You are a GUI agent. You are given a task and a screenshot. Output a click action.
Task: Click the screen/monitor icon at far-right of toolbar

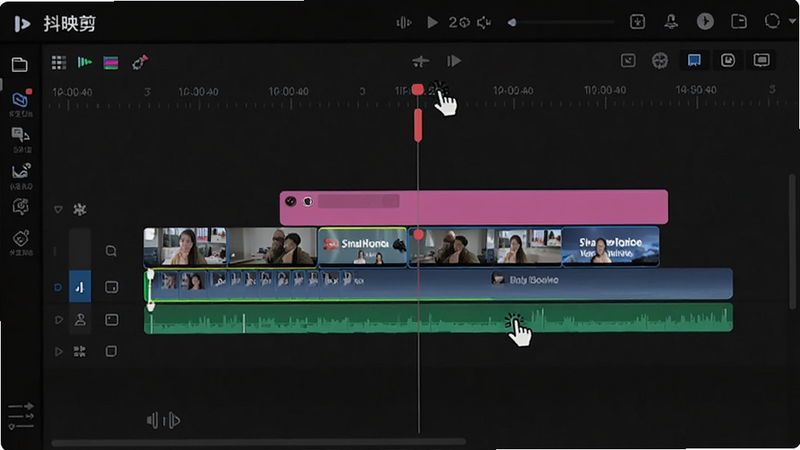pyautogui.click(x=761, y=60)
